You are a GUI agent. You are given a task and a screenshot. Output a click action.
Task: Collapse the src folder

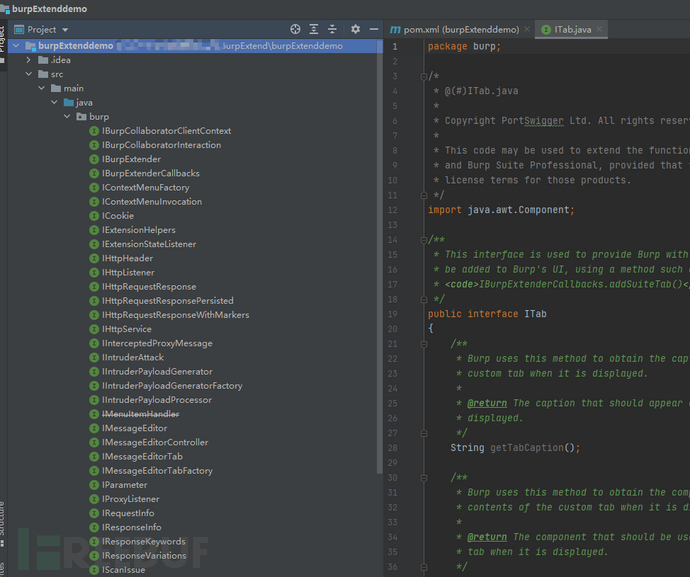pos(29,74)
